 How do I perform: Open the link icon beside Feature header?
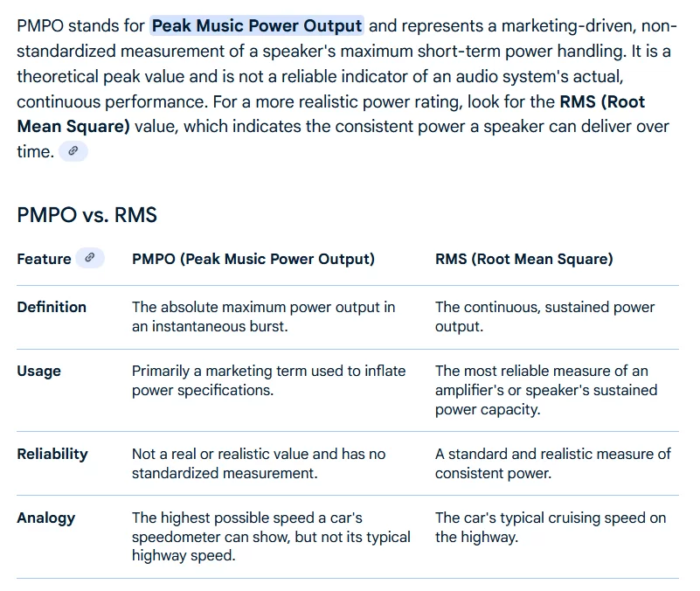point(89,258)
